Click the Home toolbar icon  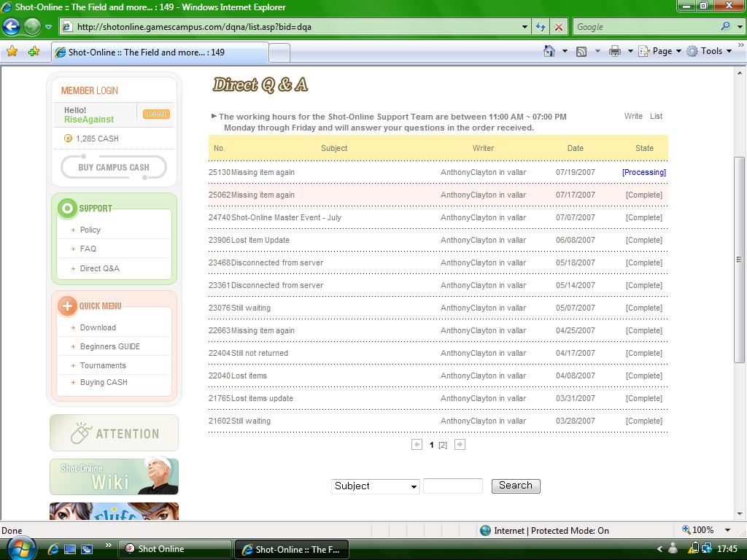549,51
